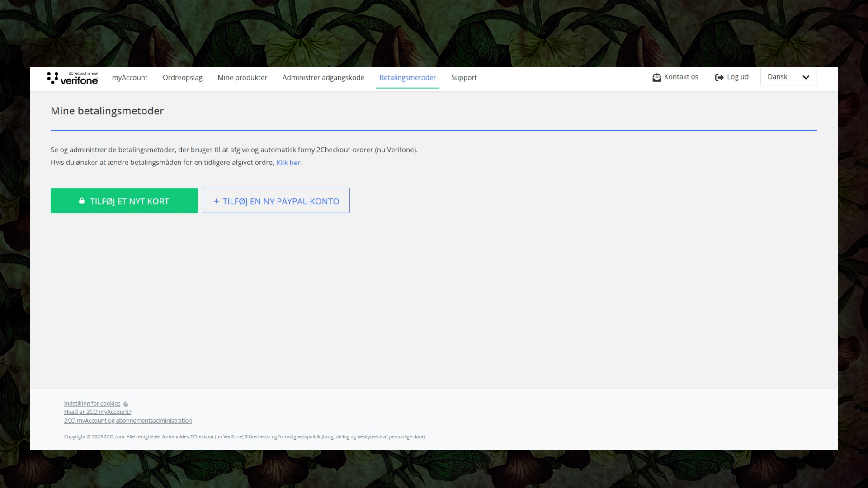Click the Kontakt os envelope icon
Screen dimensions: 868x488
656,78
